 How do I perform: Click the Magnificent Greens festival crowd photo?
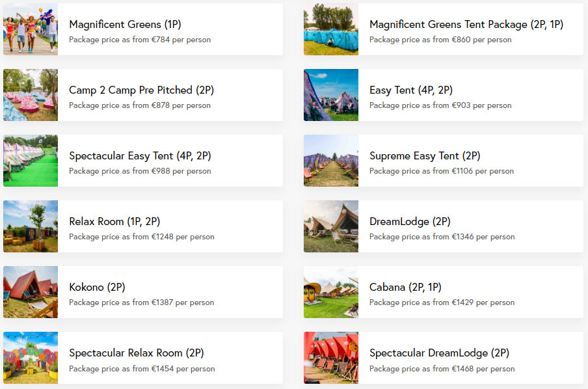tap(31, 29)
